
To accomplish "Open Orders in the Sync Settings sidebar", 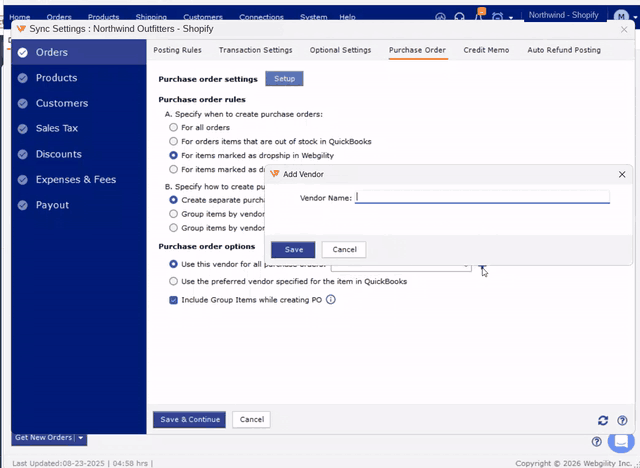I will pos(79,52).
